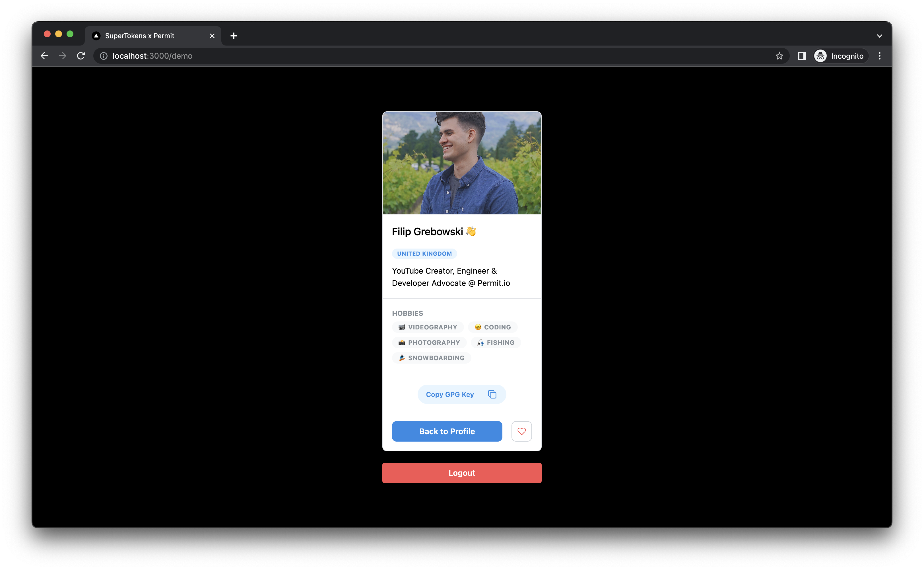This screenshot has height=570, width=924.
Task: Click the Back to Profile button
Action: click(447, 431)
